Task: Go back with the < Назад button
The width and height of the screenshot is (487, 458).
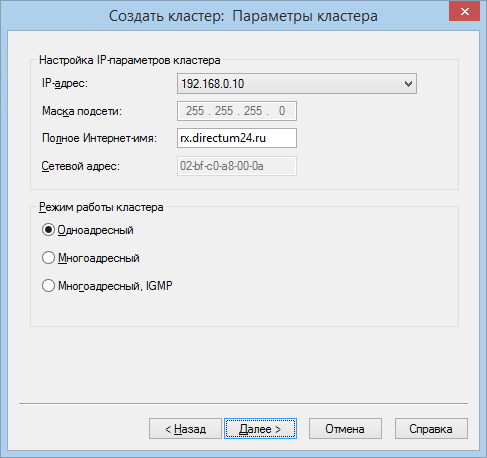Action: click(x=185, y=429)
